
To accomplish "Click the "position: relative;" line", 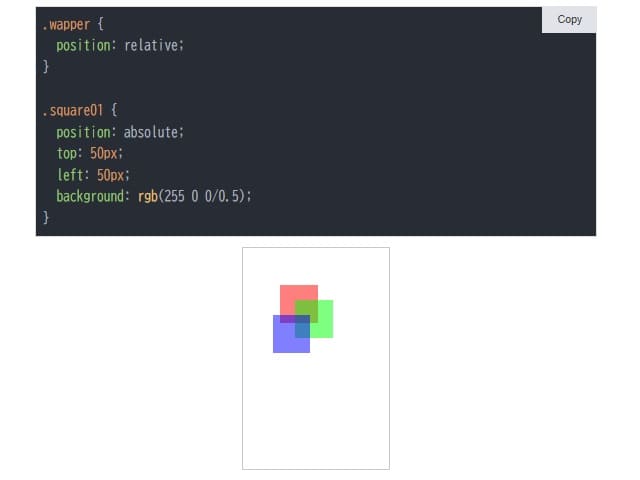I will click(120, 45).
